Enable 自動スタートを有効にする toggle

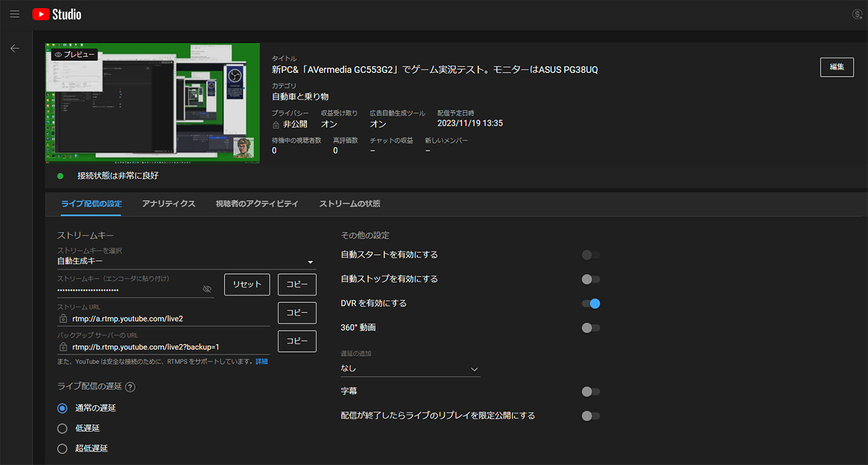click(x=591, y=255)
